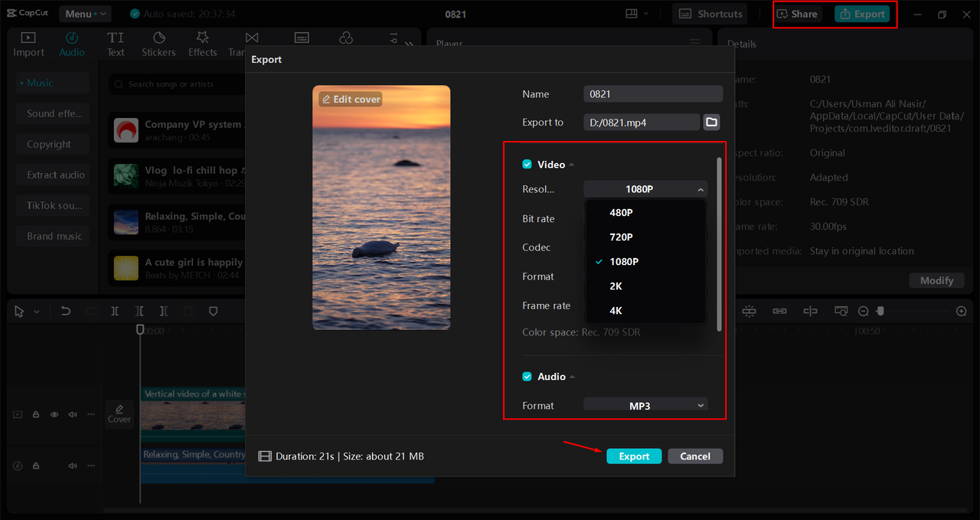Open the Filters overlapping-circles tab

(346, 38)
